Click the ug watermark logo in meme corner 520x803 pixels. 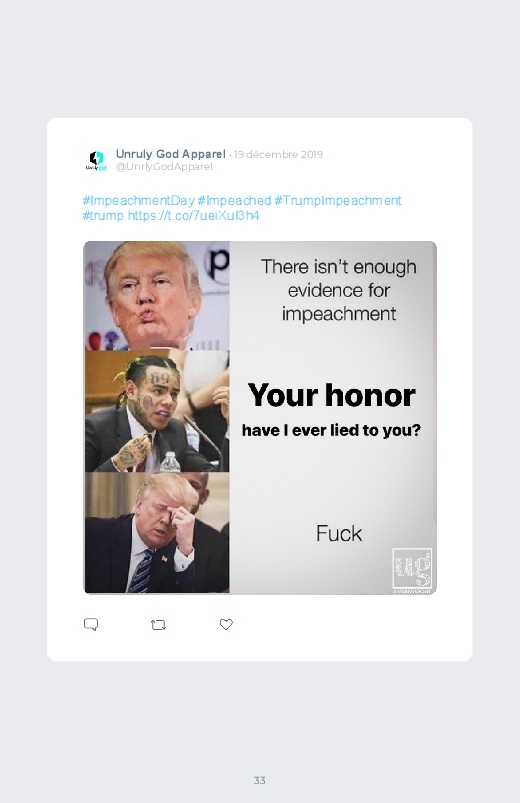click(412, 568)
